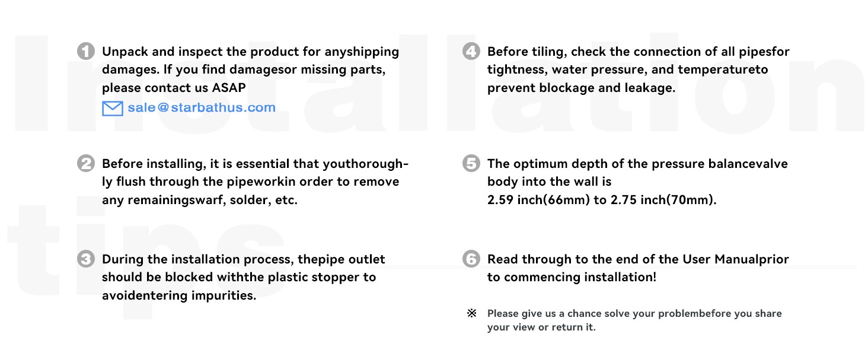868x356 pixels.
Task: Select the 'Before tiling, check the connection' text
Action: 639,69
